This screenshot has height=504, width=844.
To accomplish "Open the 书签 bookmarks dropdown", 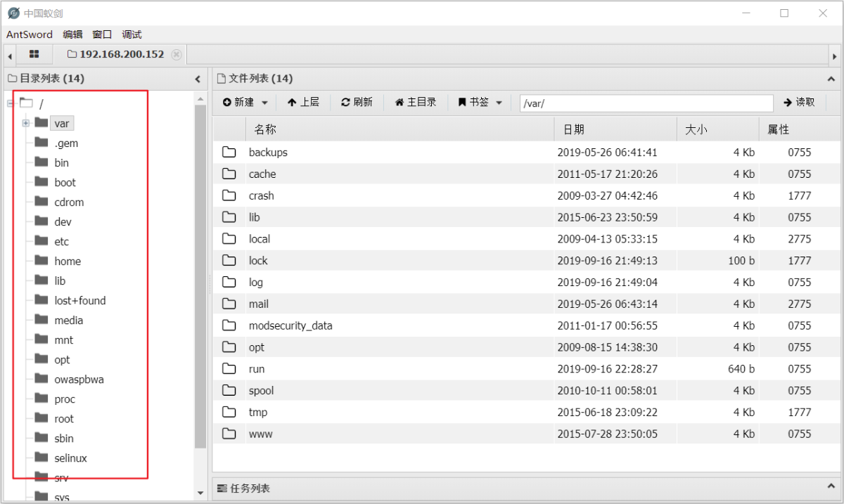I will 480,103.
